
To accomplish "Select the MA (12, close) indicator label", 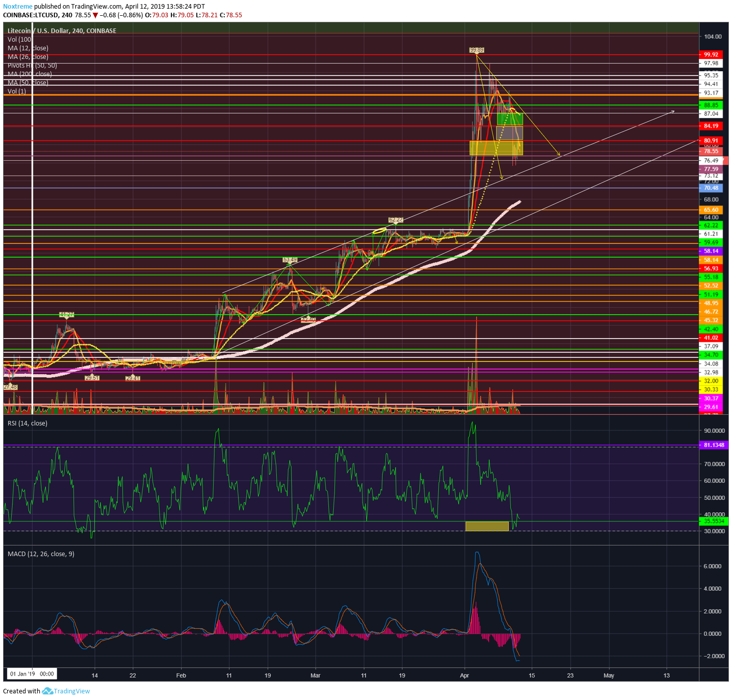I will (x=28, y=48).
